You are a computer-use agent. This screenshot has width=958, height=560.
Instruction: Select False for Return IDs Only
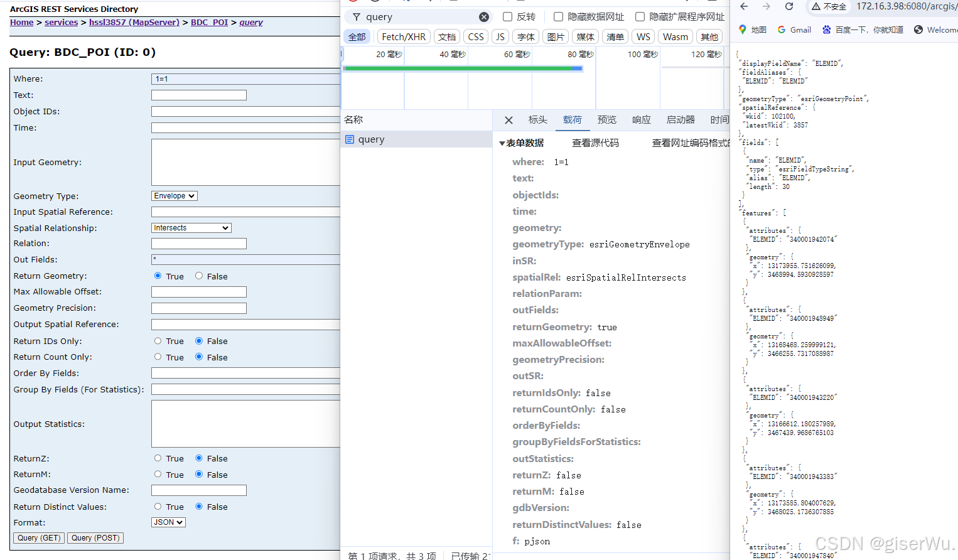click(199, 341)
